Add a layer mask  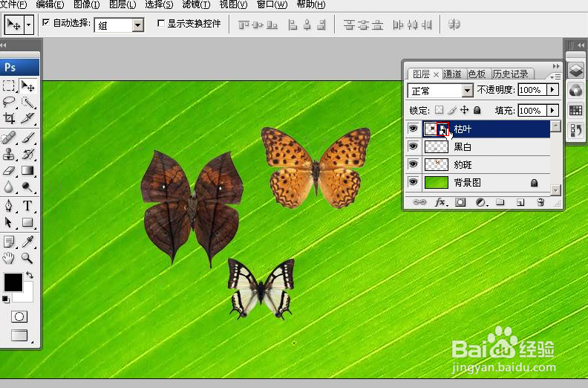(460, 202)
